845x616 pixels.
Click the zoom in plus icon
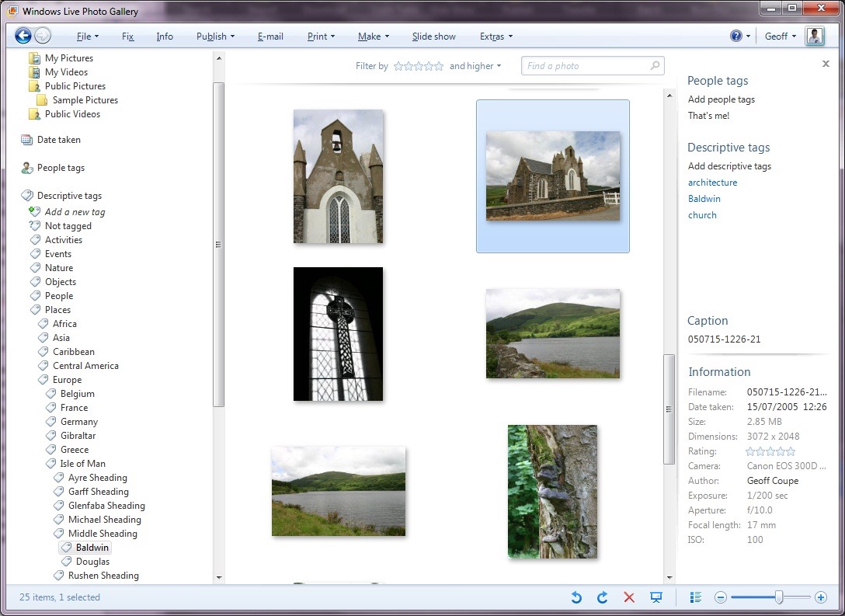pyautogui.click(x=821, y=597)
